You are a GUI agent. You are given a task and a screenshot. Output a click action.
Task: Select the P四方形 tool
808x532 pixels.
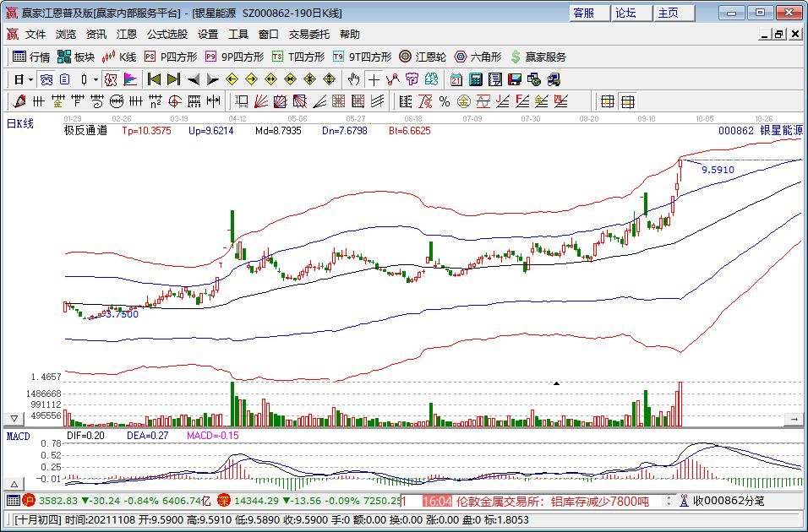tap(171, 57)
